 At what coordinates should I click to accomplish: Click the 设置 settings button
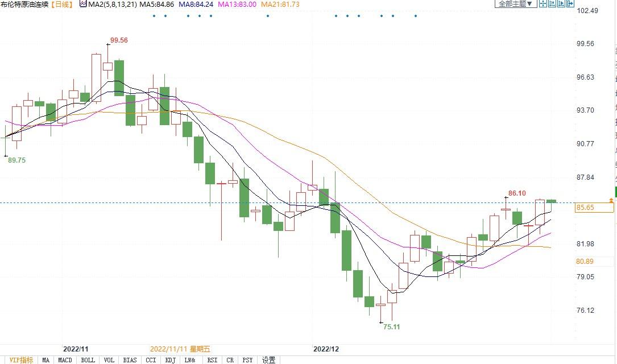click(269, 359)
